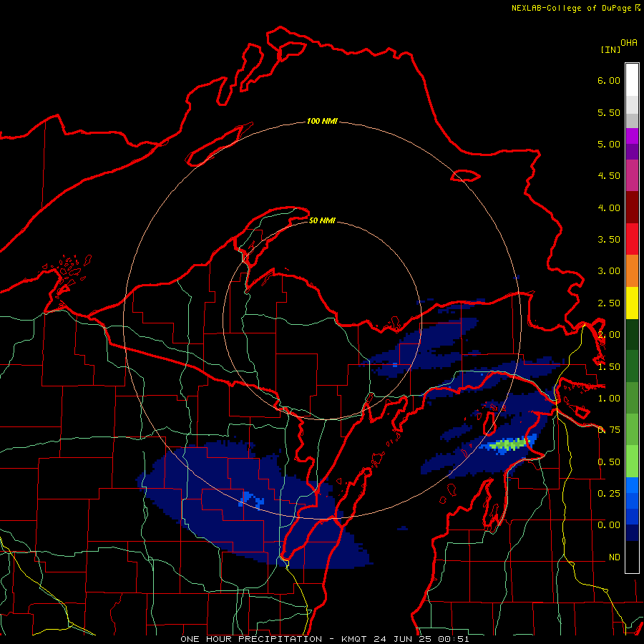Click the 0.25 legend value

[609, 494]
